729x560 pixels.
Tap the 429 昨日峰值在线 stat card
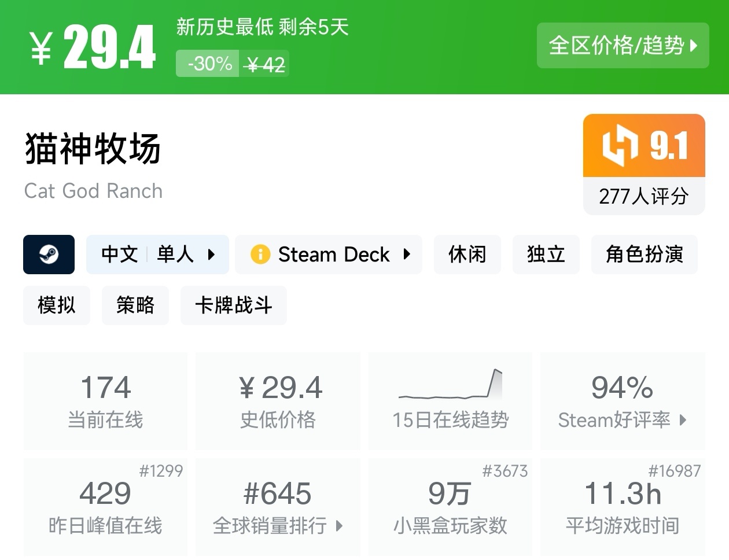tap(105, 507)
